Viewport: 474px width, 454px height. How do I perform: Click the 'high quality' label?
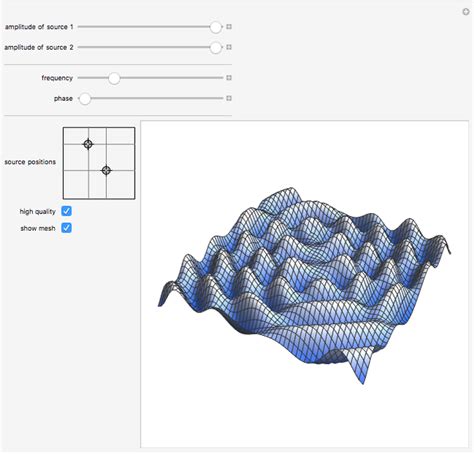tap(37, 212)
